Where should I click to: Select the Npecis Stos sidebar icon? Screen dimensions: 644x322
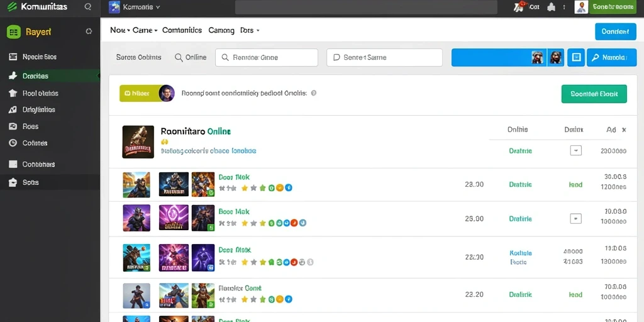pos(13,57)
